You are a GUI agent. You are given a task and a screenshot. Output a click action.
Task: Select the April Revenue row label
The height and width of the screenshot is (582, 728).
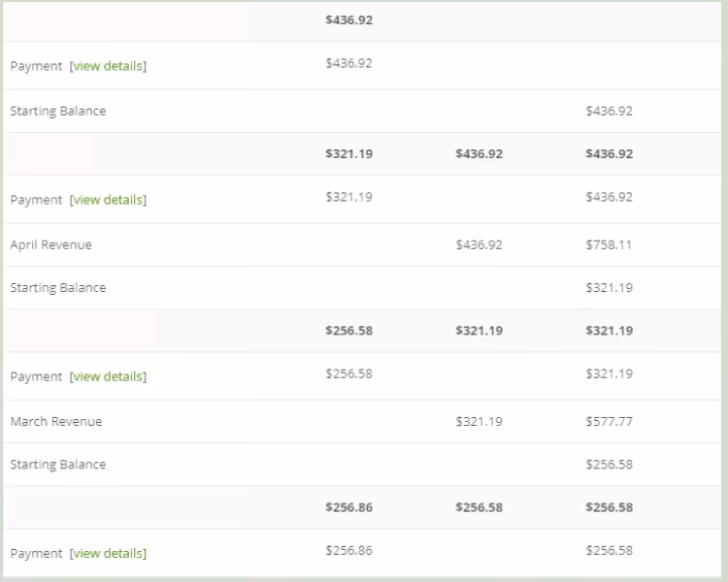50,244
